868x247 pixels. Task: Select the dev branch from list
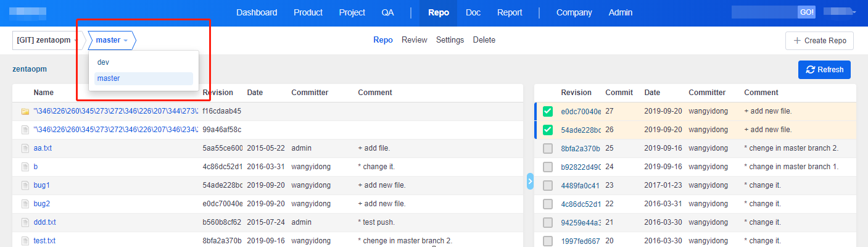coord(104,62)
